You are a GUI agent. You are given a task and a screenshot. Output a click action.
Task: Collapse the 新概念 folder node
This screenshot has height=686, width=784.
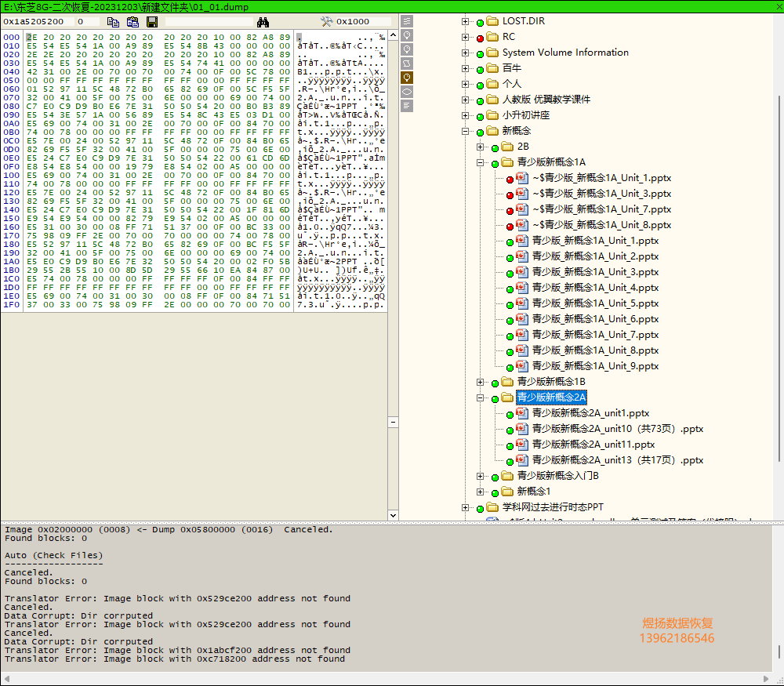point(466,131)
